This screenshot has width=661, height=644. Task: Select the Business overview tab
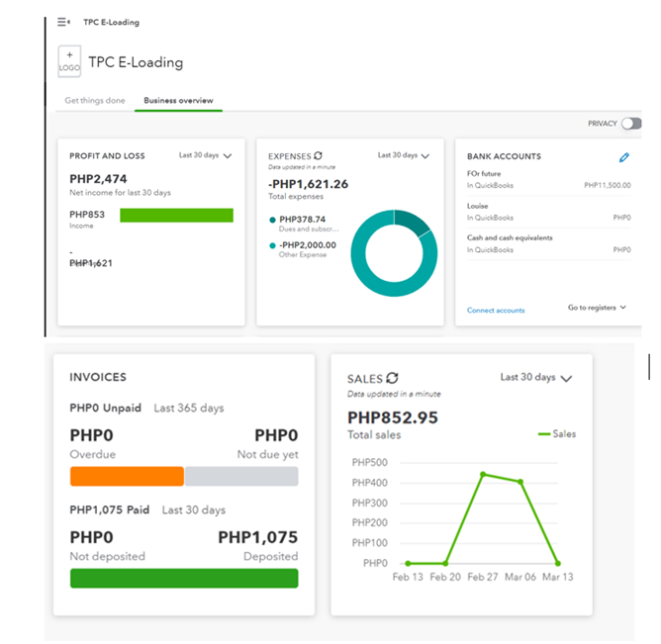178,100
